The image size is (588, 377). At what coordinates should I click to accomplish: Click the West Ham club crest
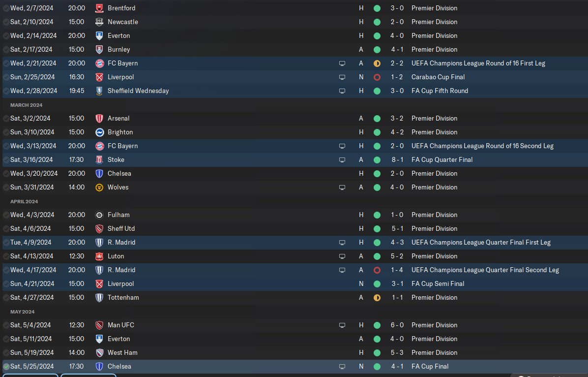tap(99, 353)
